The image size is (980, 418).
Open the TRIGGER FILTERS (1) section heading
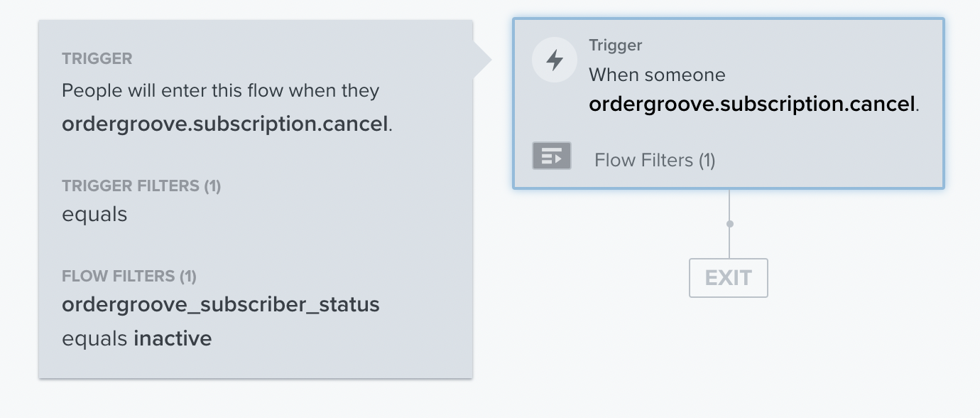(141, 186)
